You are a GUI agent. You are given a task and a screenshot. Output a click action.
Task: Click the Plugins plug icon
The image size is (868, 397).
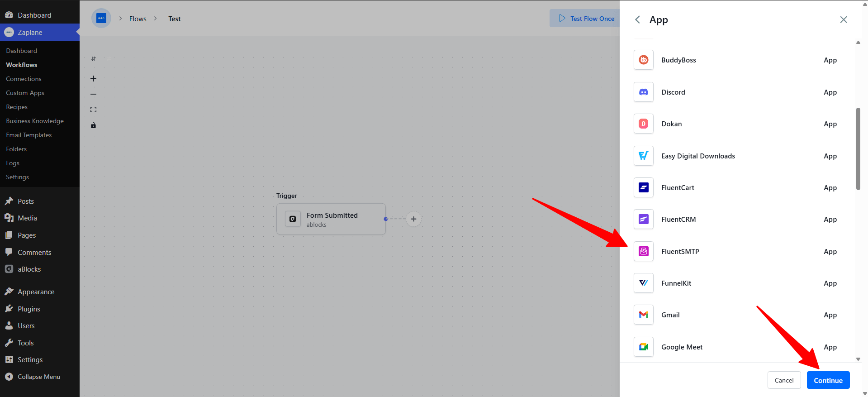click(9, 309)
